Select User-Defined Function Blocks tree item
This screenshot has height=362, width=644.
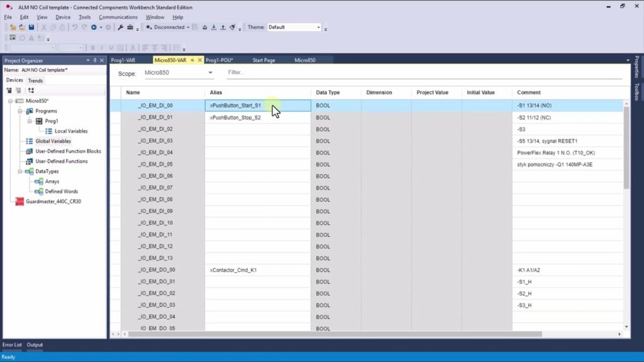(x=68, y=151)
